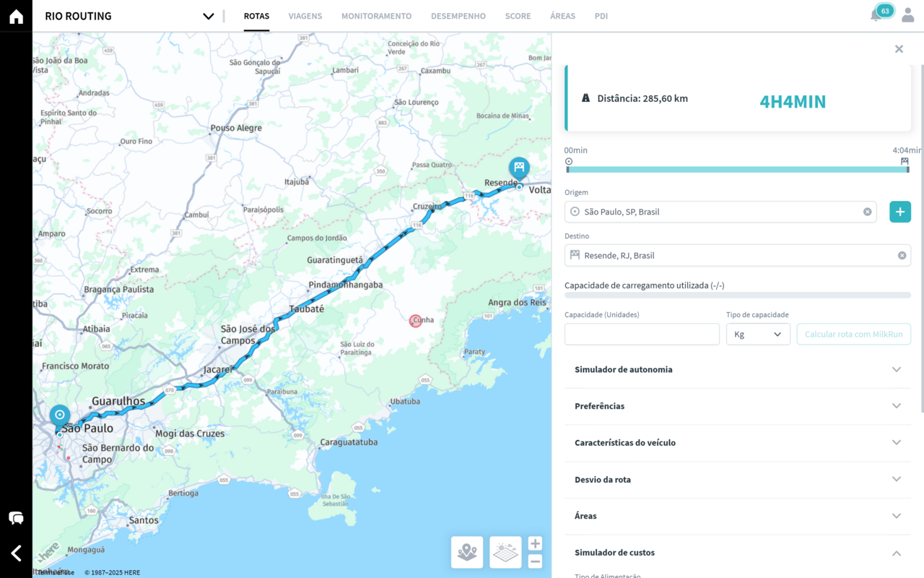
Task: Click the map location pin button
Action: [467, 552]
